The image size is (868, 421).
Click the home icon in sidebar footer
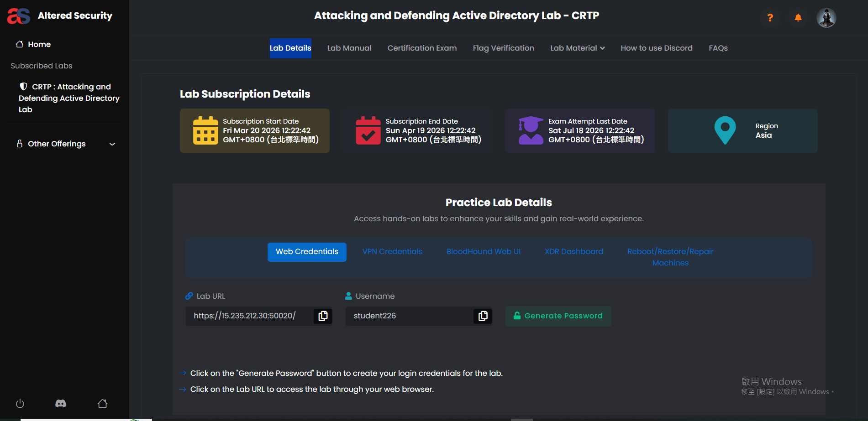coord(102,404)
